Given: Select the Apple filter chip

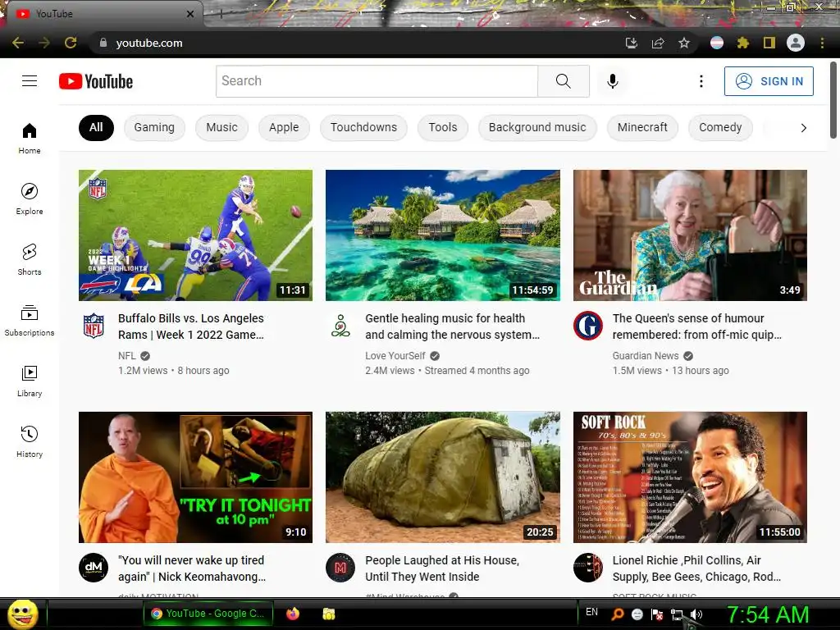Looking at the screenshot, I should coord(284,127).
